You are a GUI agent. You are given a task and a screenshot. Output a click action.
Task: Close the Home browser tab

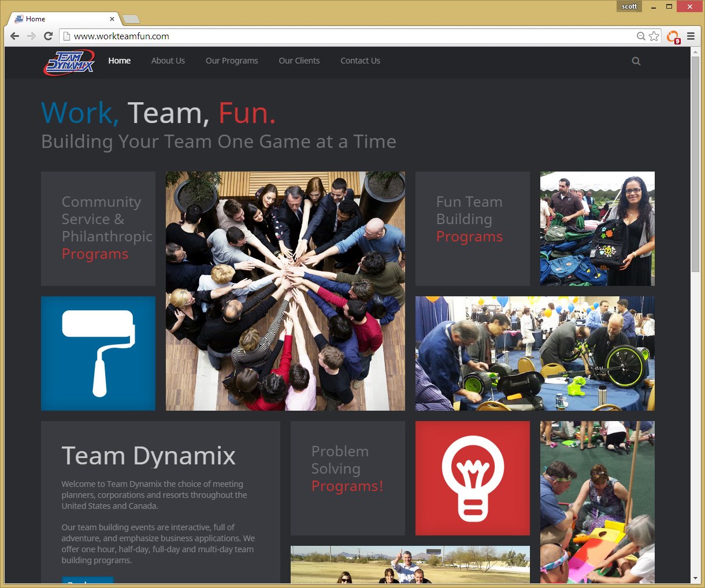[x=112, y=19]
